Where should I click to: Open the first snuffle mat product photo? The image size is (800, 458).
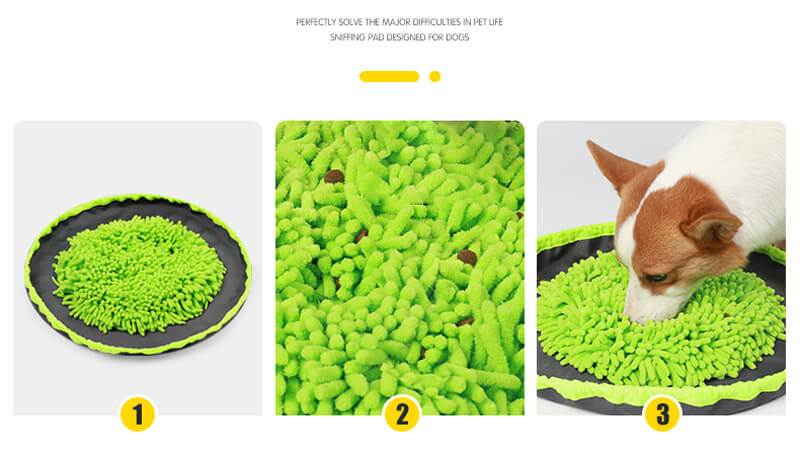click(x=138, y=268)
